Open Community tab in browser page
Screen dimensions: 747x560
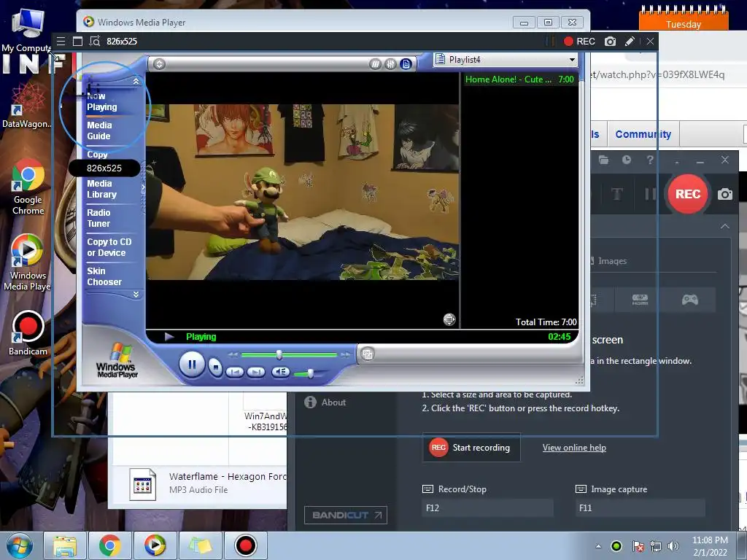pos(643,134)
